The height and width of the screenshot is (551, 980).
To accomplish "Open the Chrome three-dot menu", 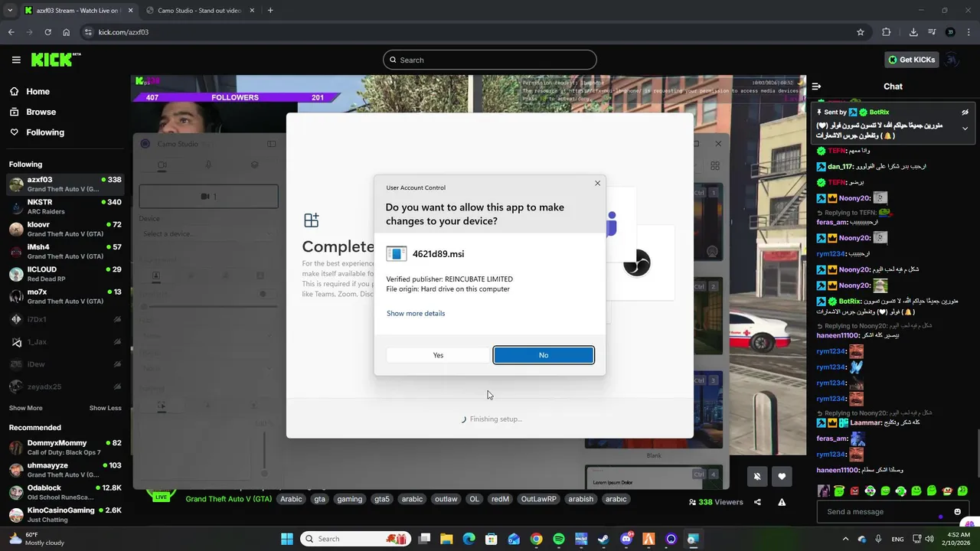I will coord(969,32).
